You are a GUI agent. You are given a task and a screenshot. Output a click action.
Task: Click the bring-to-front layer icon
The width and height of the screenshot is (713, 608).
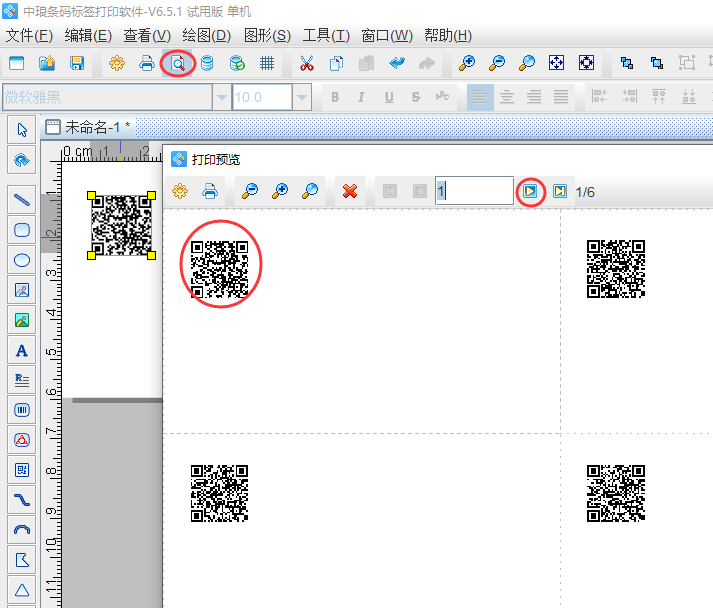pos(627,63)
